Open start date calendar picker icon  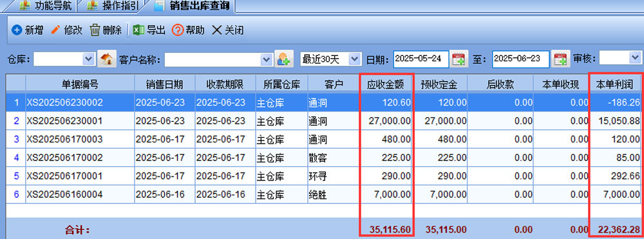coord(458,59)
